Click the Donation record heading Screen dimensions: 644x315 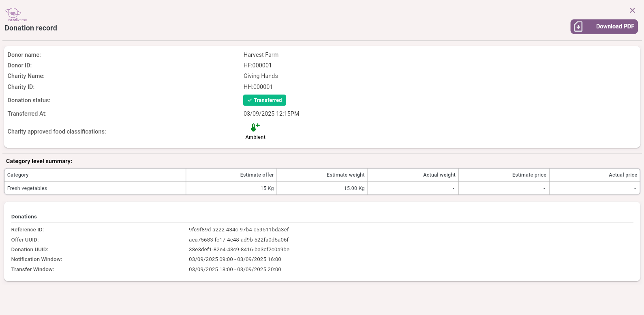pos(31,28)
